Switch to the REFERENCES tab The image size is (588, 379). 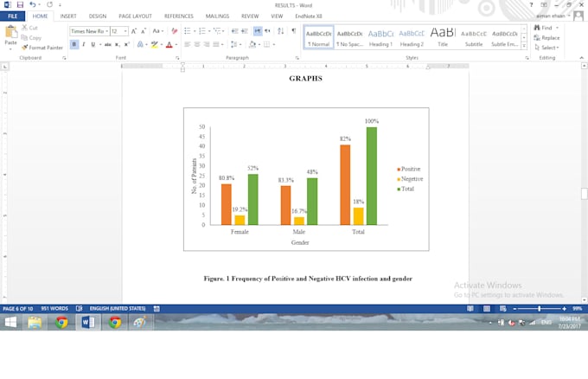179,16
